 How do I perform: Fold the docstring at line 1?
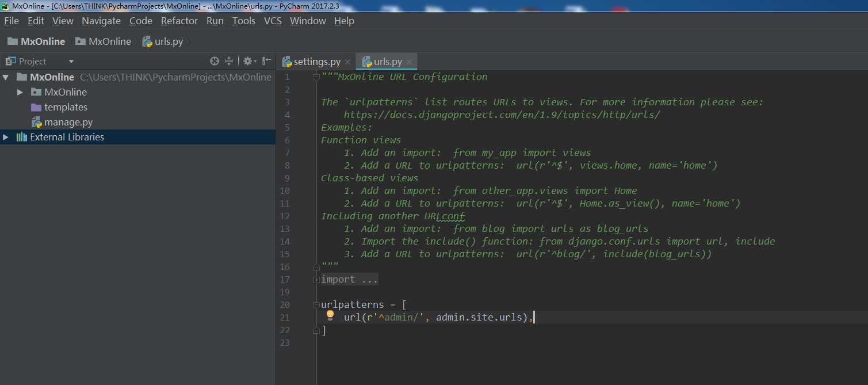tap(316, 77)
